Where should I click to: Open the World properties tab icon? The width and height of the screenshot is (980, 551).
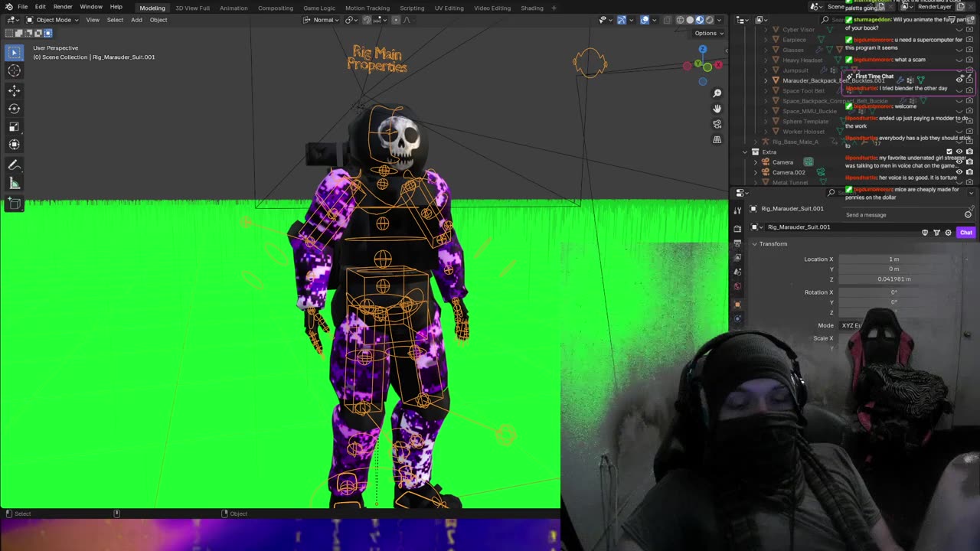coord(737,286)
